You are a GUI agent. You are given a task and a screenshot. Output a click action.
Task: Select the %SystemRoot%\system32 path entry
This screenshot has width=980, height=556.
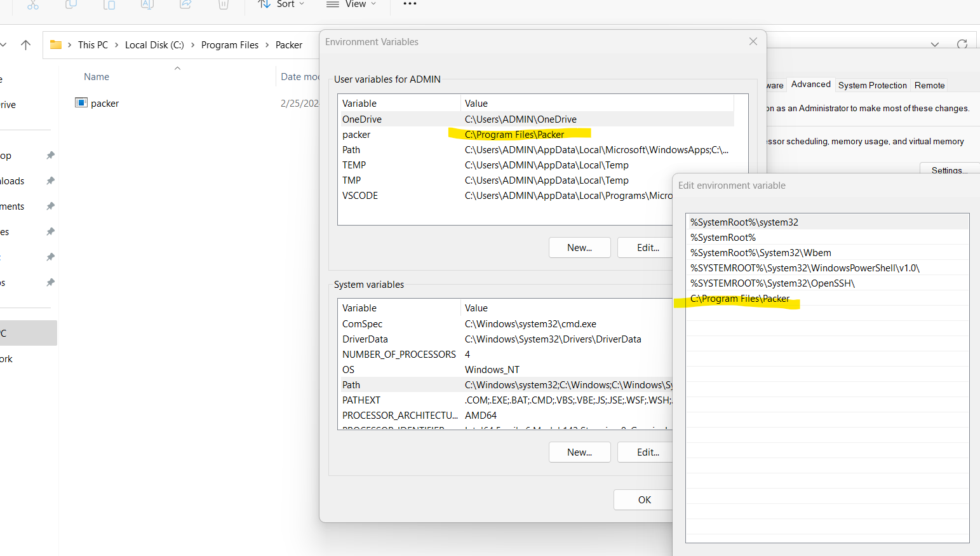coord(828,222)
